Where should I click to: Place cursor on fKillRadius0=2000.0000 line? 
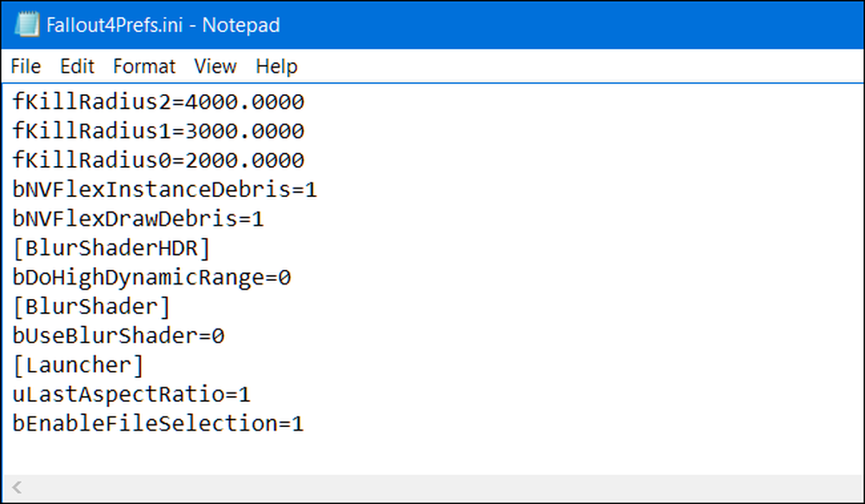point(158,160)
